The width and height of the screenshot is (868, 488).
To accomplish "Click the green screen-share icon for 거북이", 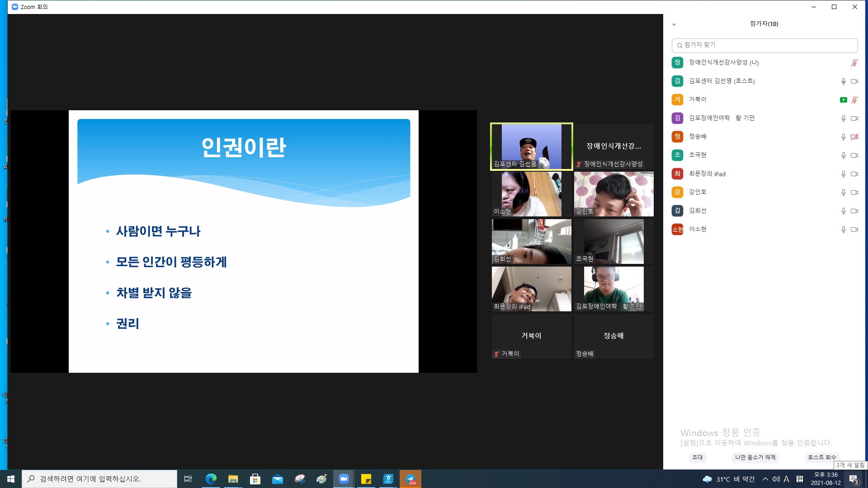I will click(843, 100).
